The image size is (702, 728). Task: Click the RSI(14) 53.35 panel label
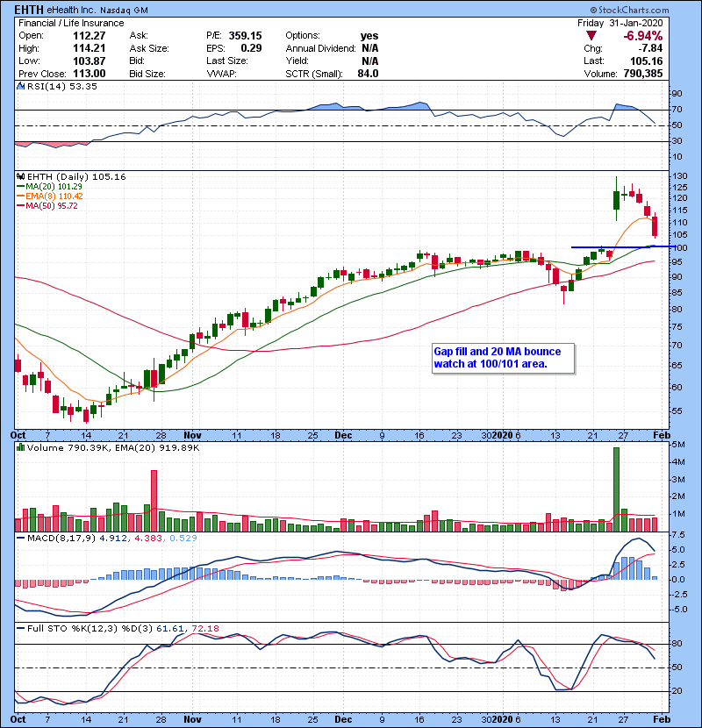coord(62,86)
